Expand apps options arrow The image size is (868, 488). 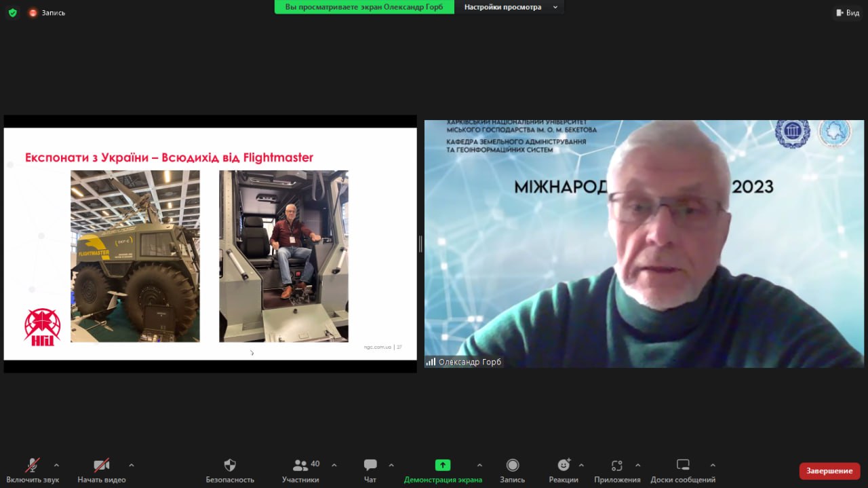tap(637, 465)
